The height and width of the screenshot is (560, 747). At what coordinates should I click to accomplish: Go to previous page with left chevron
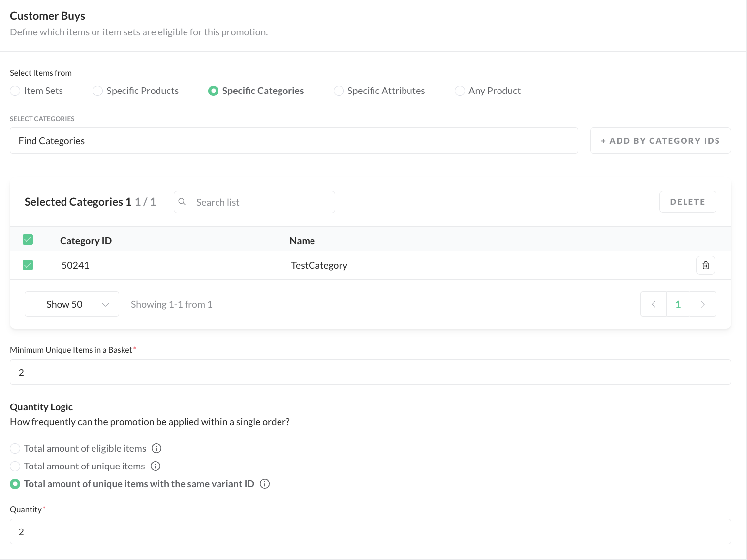(654, 304)
